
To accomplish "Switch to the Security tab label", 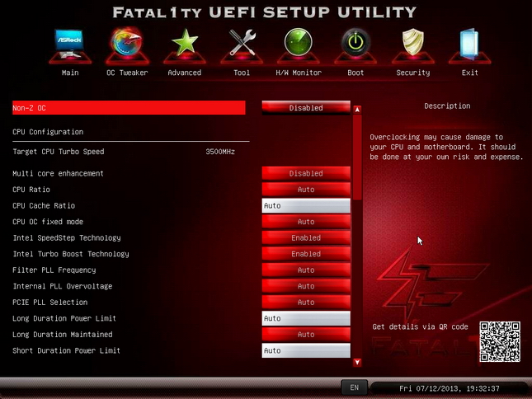I will coord(413,73).
